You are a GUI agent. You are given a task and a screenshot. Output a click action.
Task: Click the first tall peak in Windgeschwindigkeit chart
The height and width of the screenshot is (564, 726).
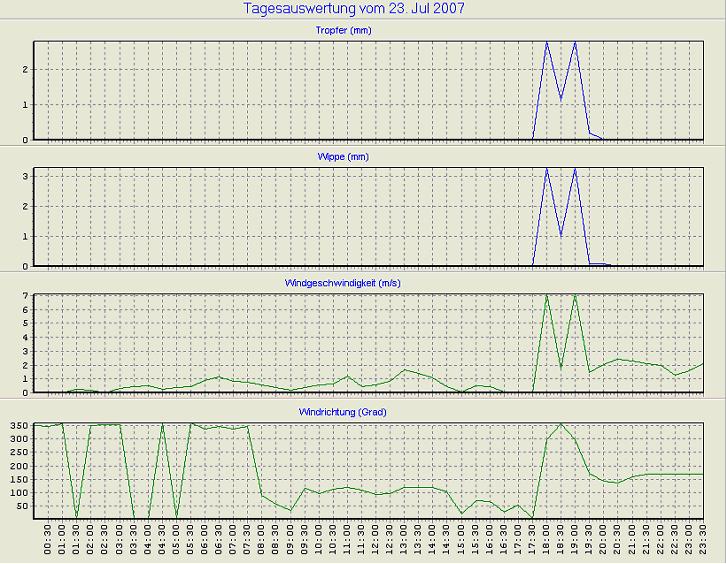546,296
